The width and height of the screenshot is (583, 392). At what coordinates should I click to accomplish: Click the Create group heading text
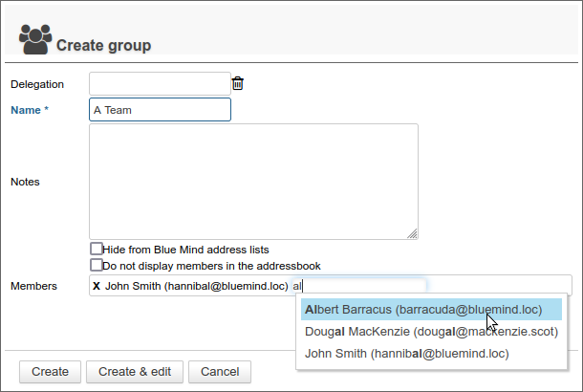[103, 45]
